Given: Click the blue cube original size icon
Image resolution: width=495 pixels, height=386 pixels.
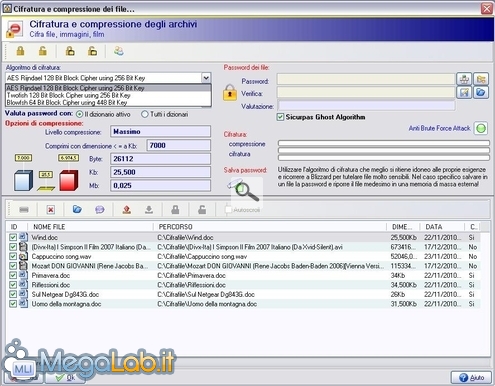Looking at the screenshot, I should 23,180.
